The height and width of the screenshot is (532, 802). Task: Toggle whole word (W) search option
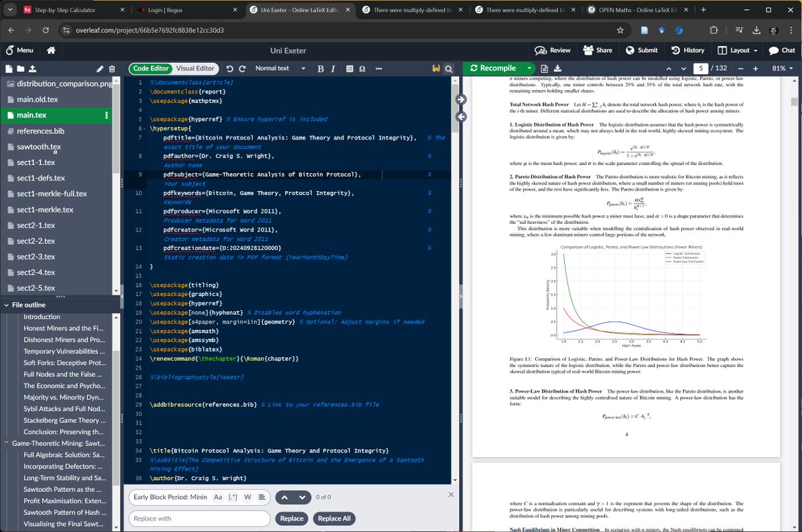click(x=247, y=497)
